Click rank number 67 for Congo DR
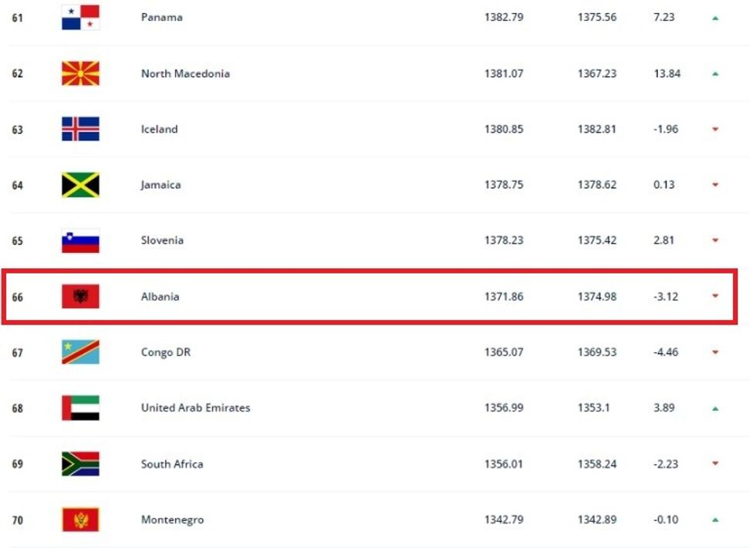This screenshot has width=756, height=548. point(17,352)
